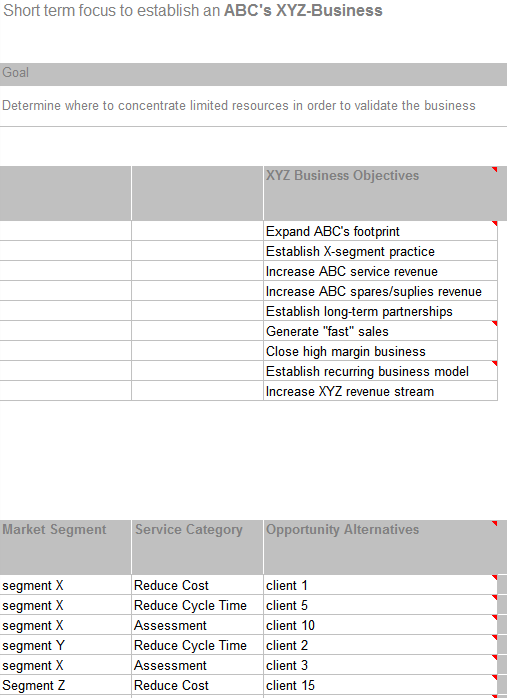Click the 'client 3' cell
The height and width of the screenshot is (698, 507).
[x=381, y=665]
